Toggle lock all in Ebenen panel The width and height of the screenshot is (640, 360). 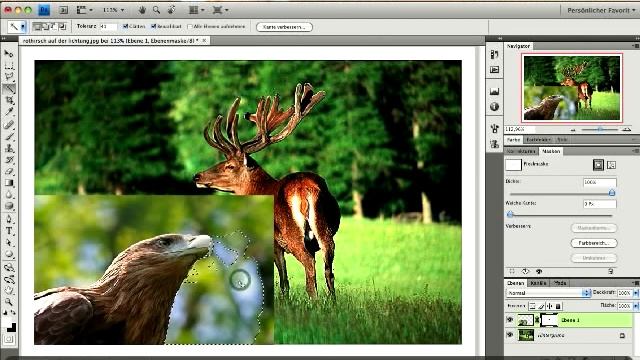(558, 306)
